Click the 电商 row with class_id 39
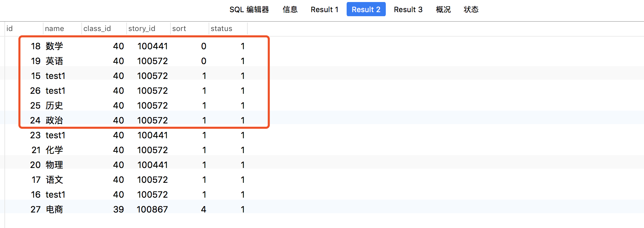This screenshot has width=644, height=228. click(54, 209)
